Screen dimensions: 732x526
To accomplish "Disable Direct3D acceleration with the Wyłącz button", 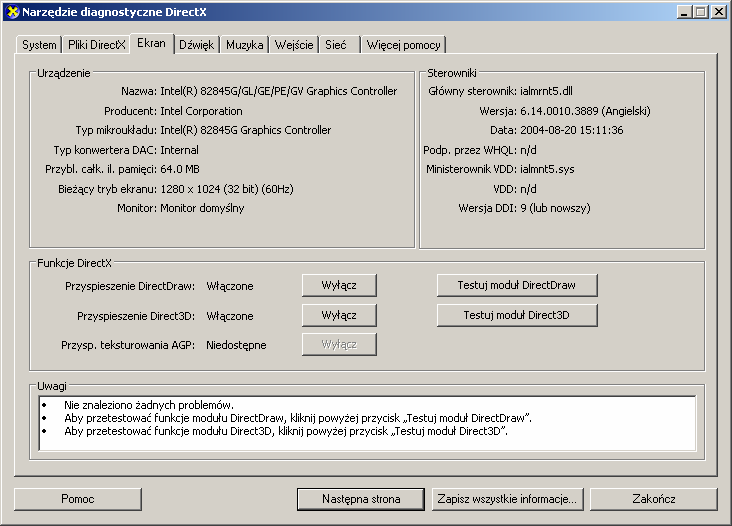I will (339, 315).
